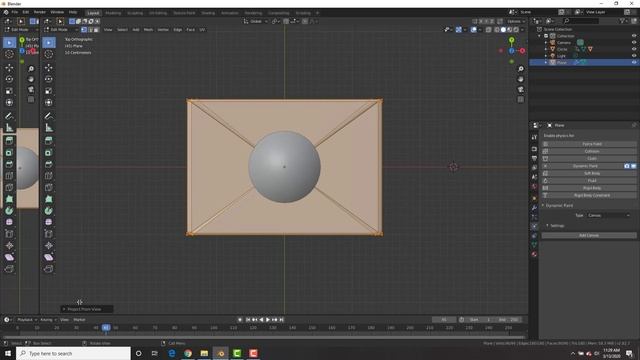Select the Knife tool in the main viewport
This screenshot has height=360, width=640.
coord(49,188)
